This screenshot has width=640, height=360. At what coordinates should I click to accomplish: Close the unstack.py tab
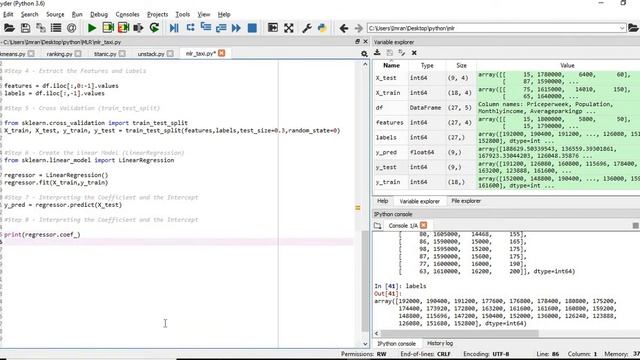(x=170, y=53)
